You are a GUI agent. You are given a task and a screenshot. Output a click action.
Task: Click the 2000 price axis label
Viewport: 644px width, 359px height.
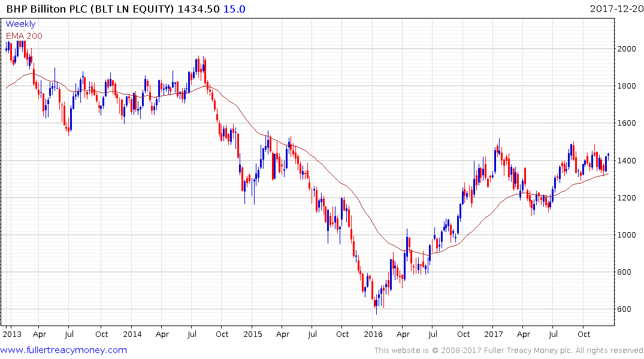(x=627, y=48)
